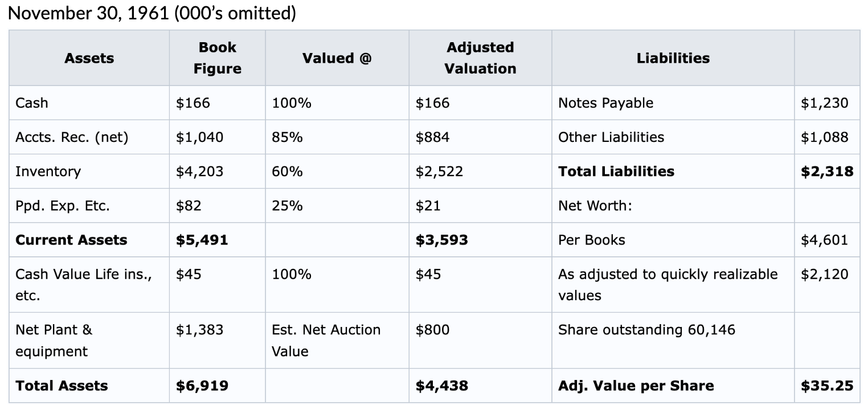Screen dimensions: 868x409
Task: Click the Liabilities column header
Action: coord(673,58)
